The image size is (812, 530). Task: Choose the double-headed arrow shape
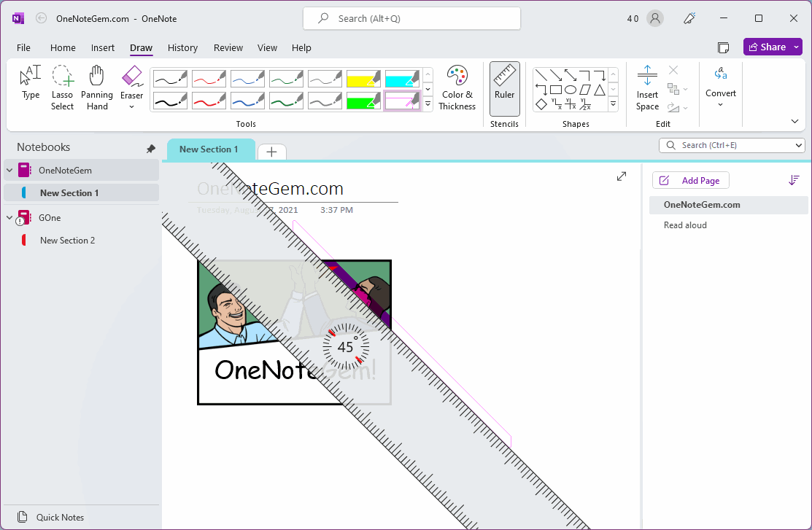click(x=571, y=75)
